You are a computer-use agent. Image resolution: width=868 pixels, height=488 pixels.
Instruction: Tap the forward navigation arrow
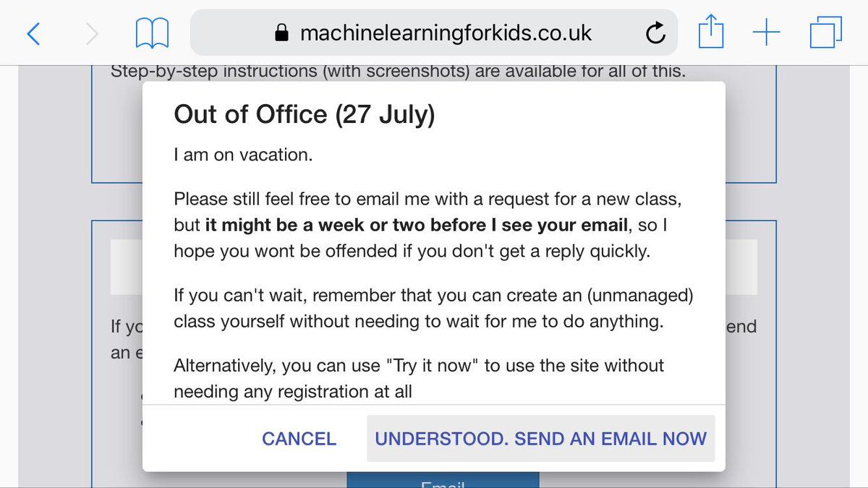click(91, 33)
